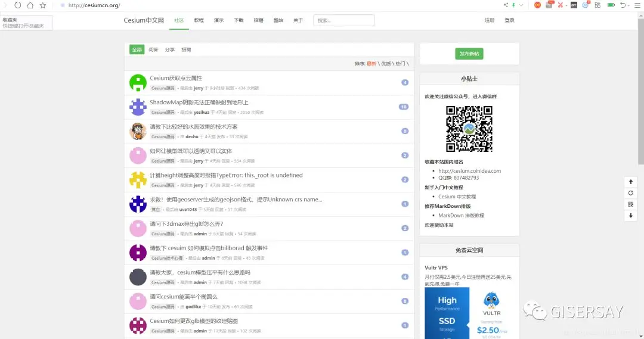
Task: Open the Cesium 中文教程 link
Action: click(x=457, y=197)
